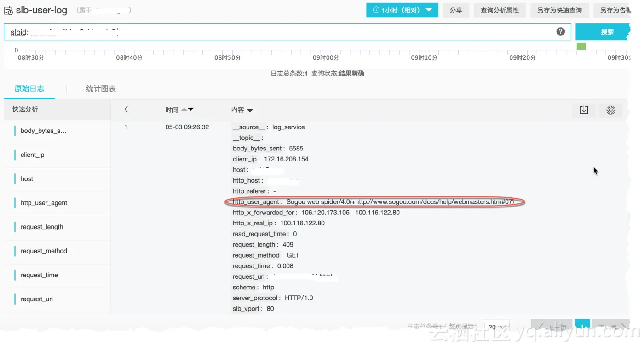
Task: Go to the previous page button
Action: tap(552, 327)
